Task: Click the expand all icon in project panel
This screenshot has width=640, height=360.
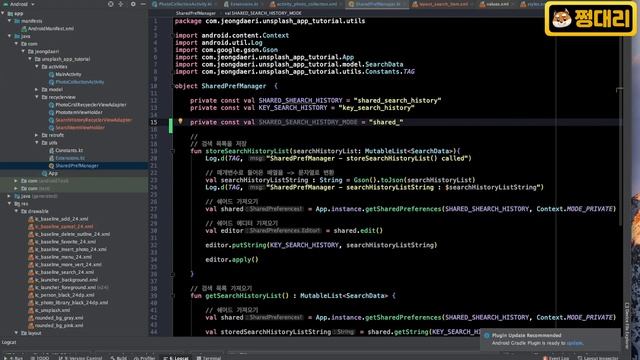Action: (x=121, y=4)
